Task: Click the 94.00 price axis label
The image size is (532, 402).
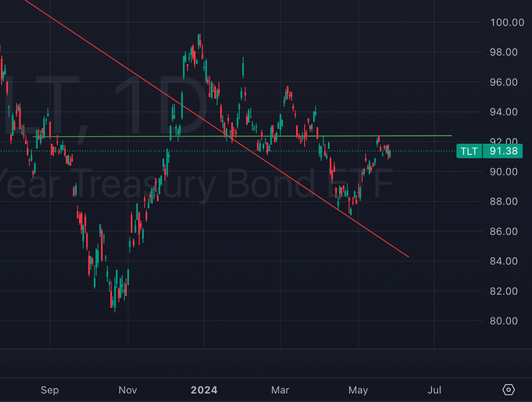Action: [504, 112]
